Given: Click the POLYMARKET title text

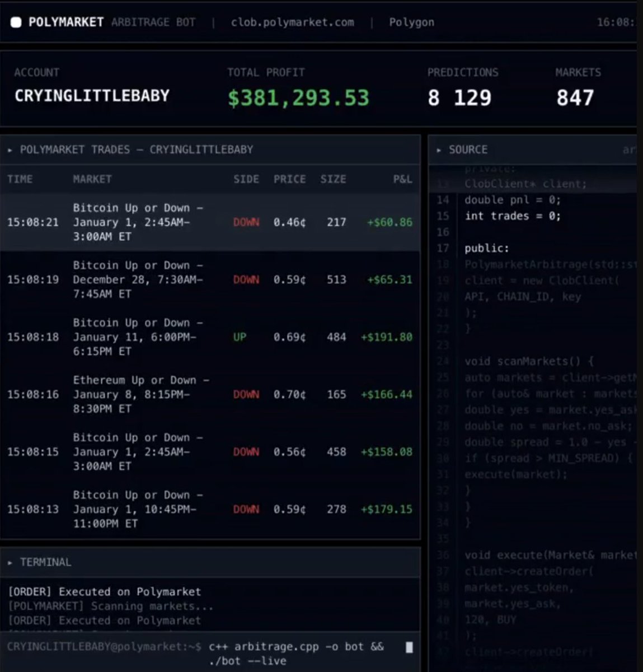Looking at the screenshot, I should 66,22.
